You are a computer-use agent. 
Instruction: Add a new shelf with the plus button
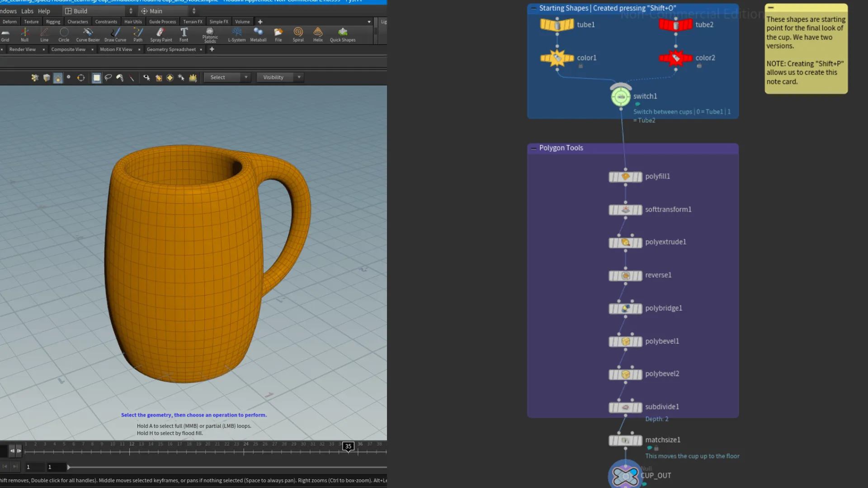pos(260,21)
